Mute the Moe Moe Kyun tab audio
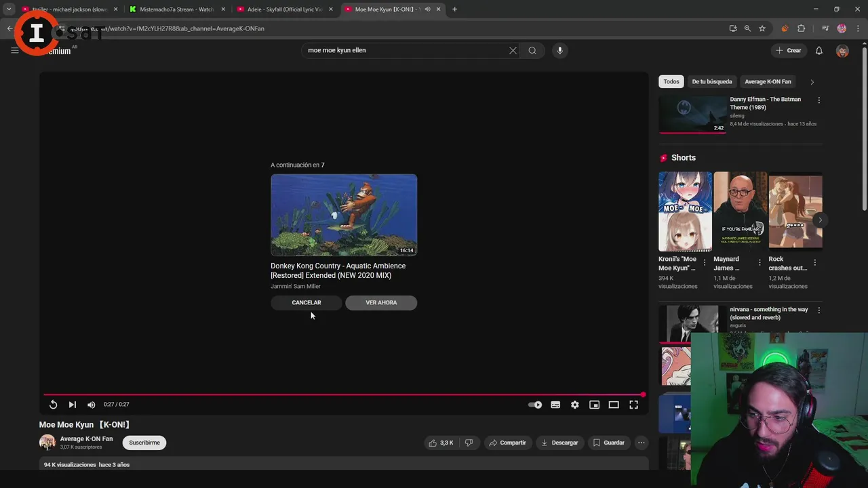 (x=427, y=9)
